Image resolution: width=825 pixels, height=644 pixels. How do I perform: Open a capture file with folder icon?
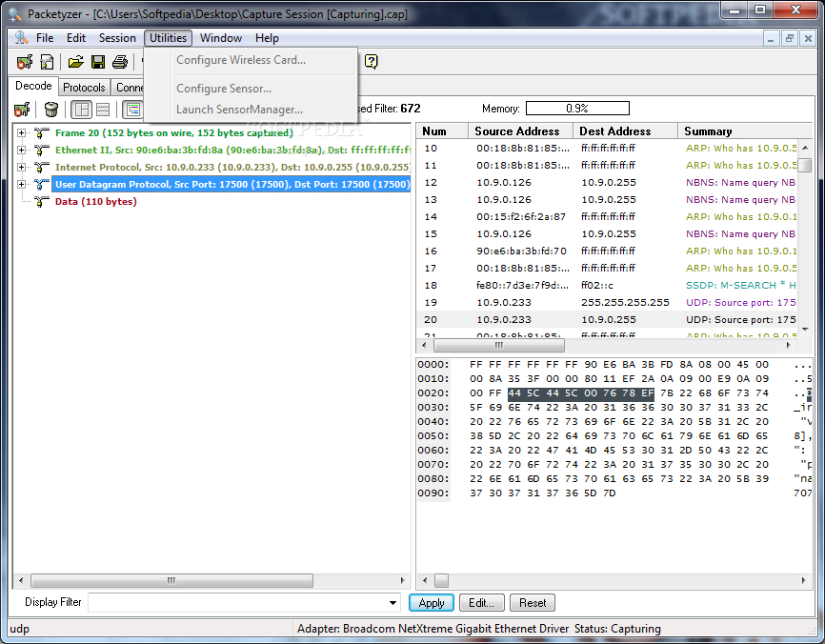76,62
